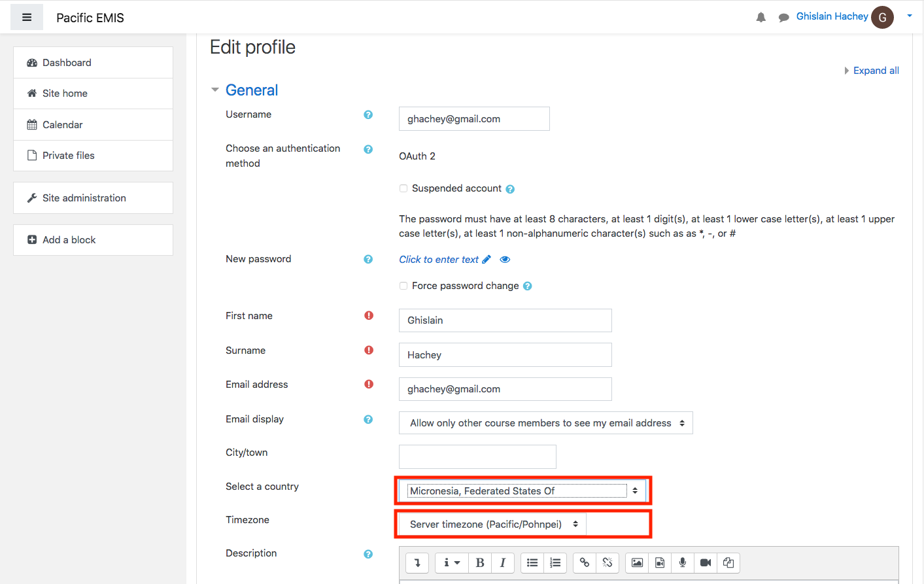Reveal the new password with eye icon

click(505, 260)
